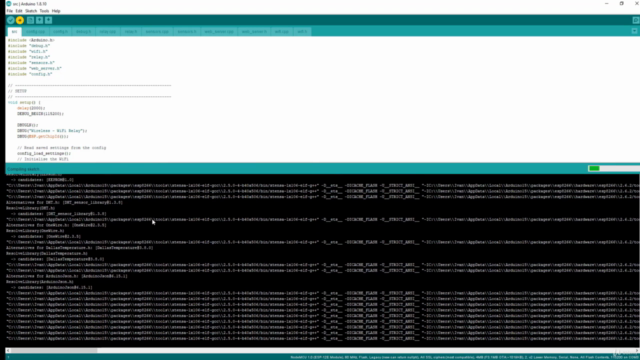The image size is (640, 360).
Task: Click the 'config_load_settings();' code line
Action: (x=44, y=153)
